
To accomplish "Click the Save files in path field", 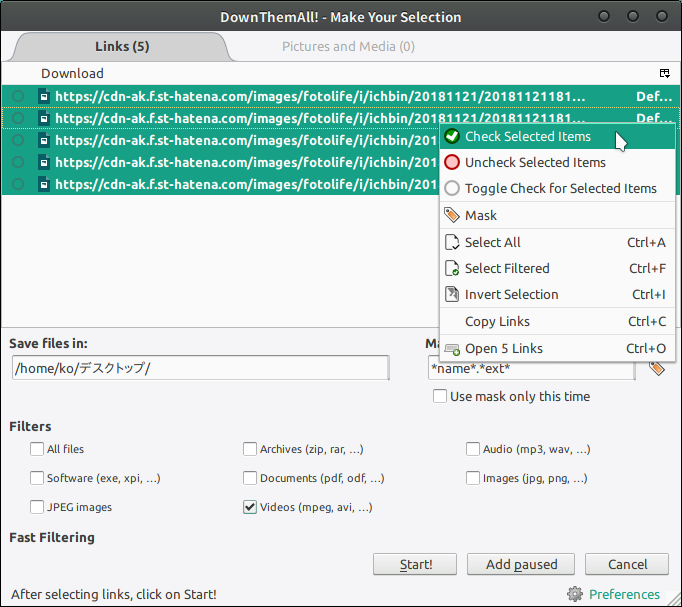I will coord(201,368).
